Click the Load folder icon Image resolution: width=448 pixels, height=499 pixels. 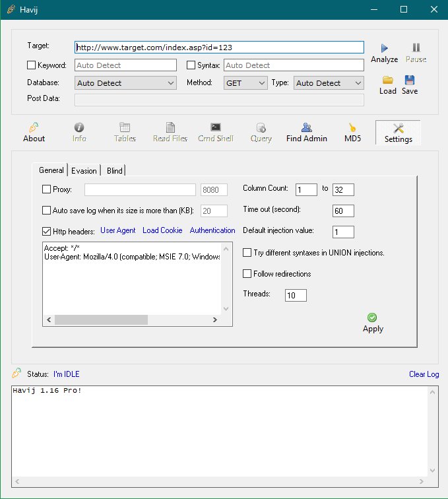tap(387, 80)
